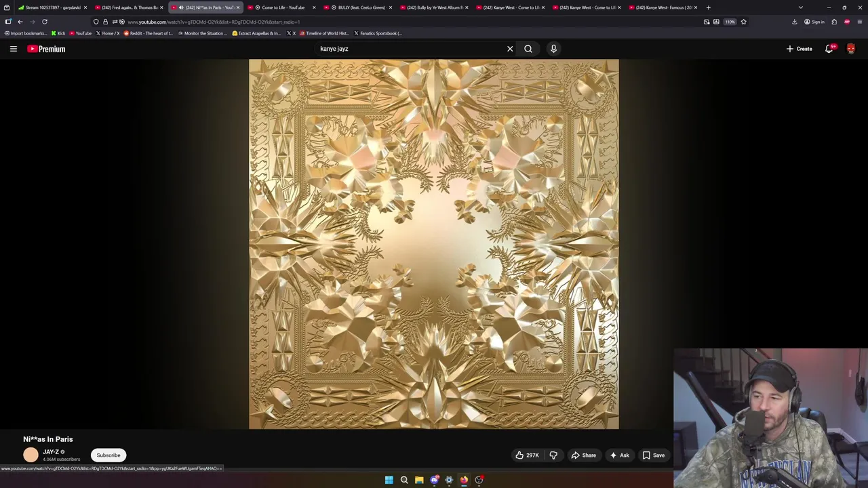
Task: Open the JAY-Z channel name link
Action: (x=51, y=452)
